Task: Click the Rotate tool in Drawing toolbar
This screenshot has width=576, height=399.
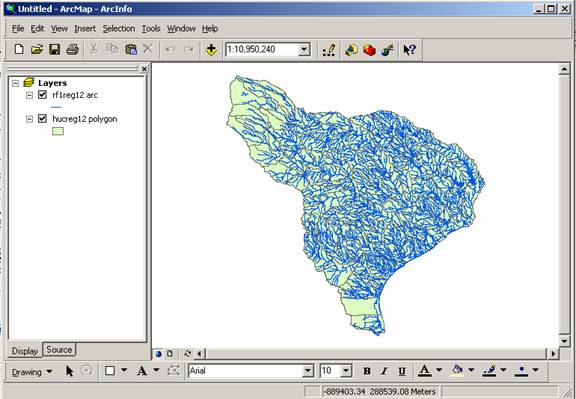Action: (86, 371)
